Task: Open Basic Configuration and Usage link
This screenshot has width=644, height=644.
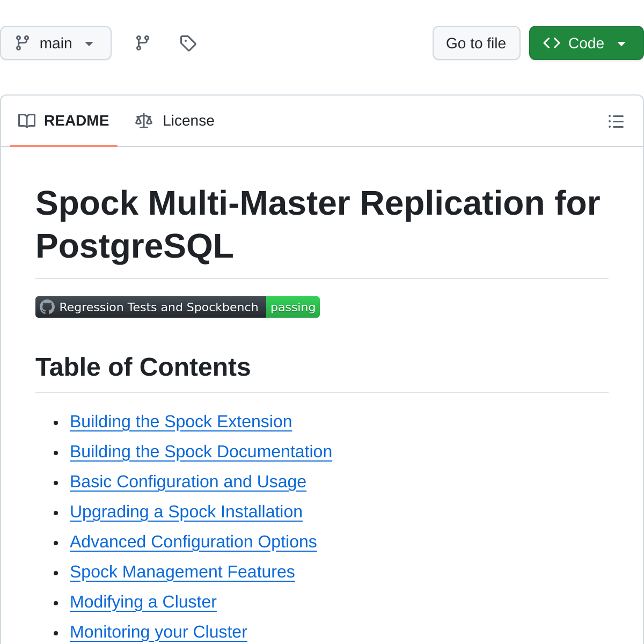Action: point(188,482)
